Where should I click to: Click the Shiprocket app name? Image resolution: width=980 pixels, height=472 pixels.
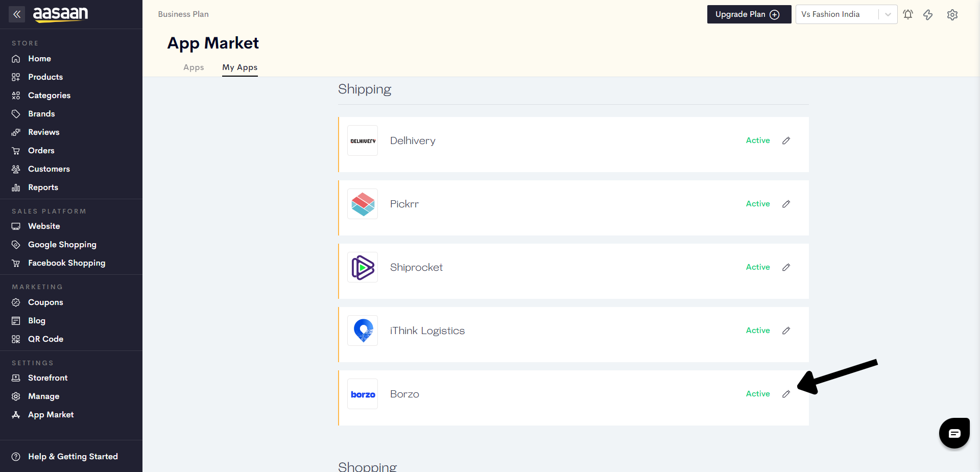coord(416,267)
